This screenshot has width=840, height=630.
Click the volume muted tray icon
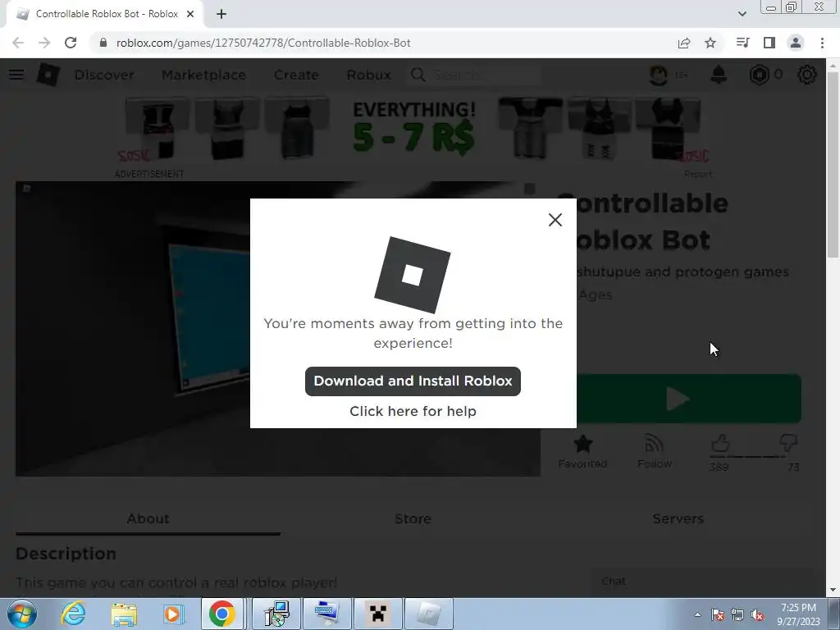(757, 614)
